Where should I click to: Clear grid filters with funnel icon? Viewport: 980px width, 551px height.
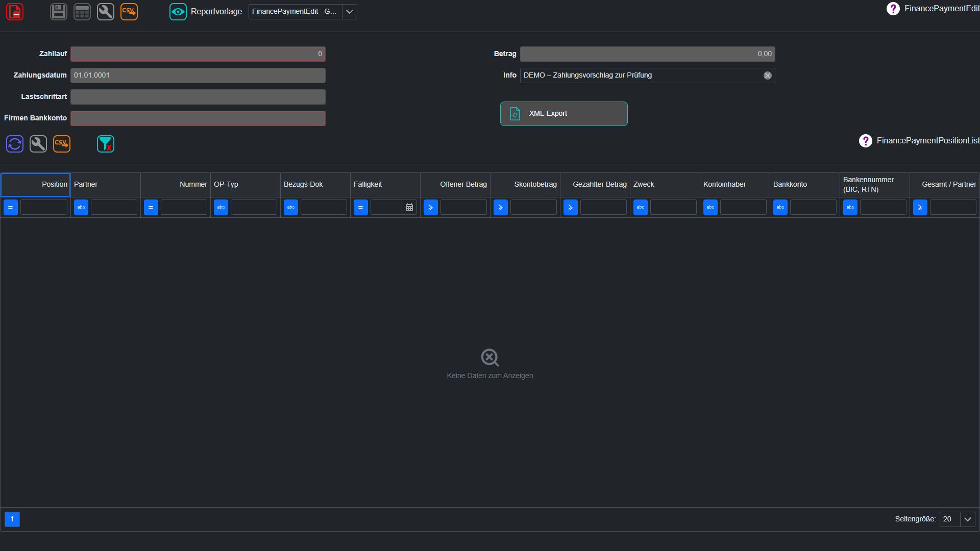106,144
